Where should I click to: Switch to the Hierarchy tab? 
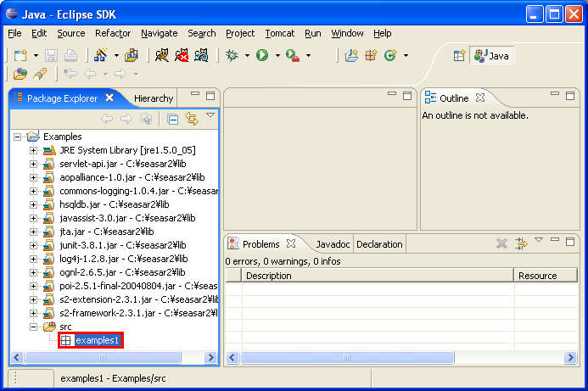pyautogui.click(x=153, y=98)
